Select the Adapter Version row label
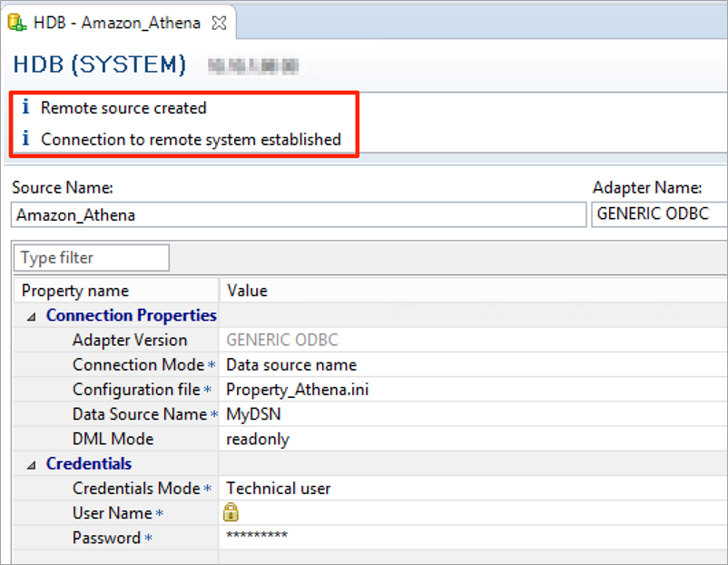This screenshot has width=728, height=565. [x=130, y=340]
